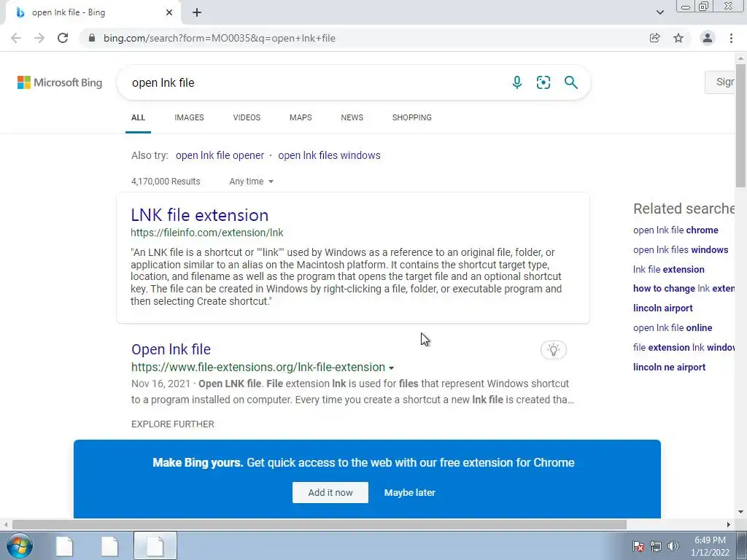Click the scroll down arrow
This screenshot has height=560, width=747.
[740, 512]
